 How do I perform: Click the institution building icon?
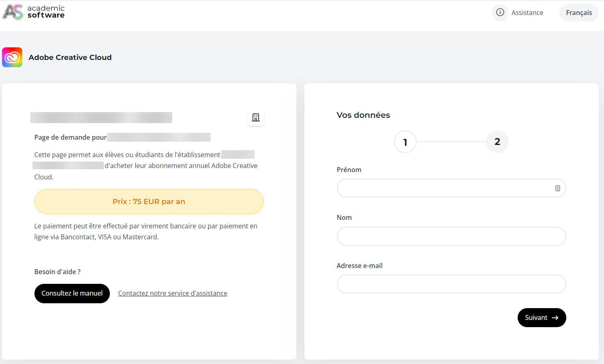coord(256,117)
